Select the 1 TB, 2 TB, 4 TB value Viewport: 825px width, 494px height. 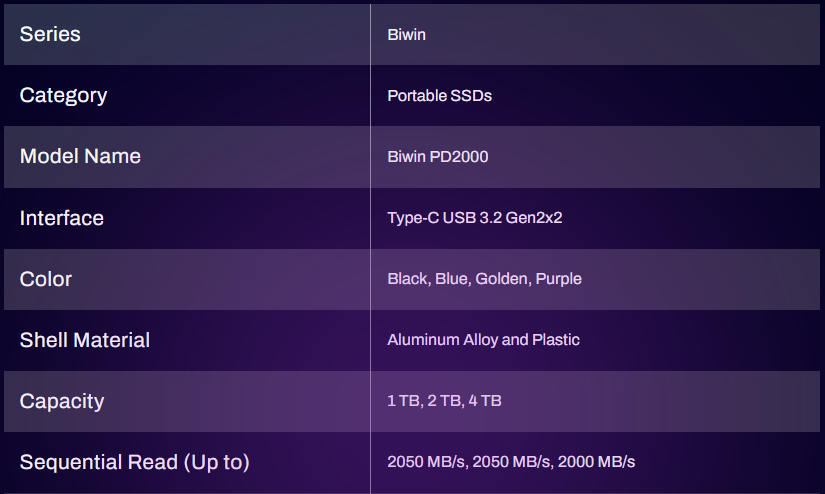click(x=444, y=401)
